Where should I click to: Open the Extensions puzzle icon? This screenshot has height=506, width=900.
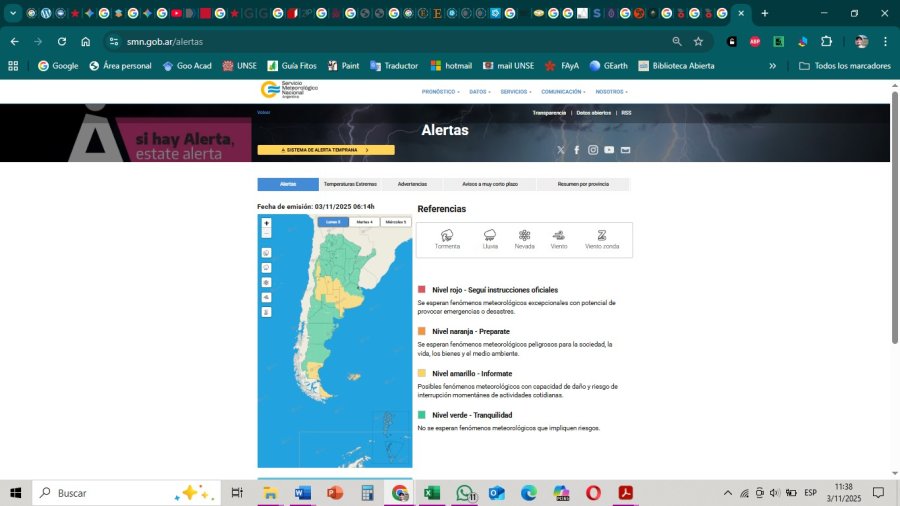(x=826, y=41)
